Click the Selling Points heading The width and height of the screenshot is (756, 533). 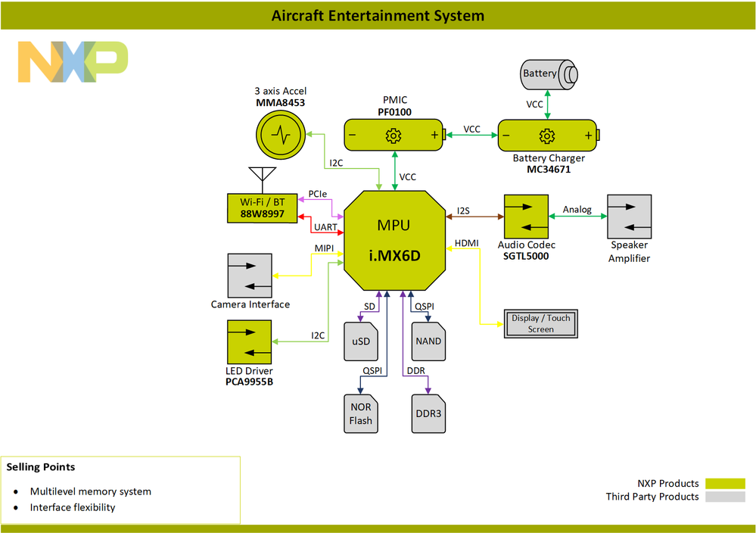41,467
